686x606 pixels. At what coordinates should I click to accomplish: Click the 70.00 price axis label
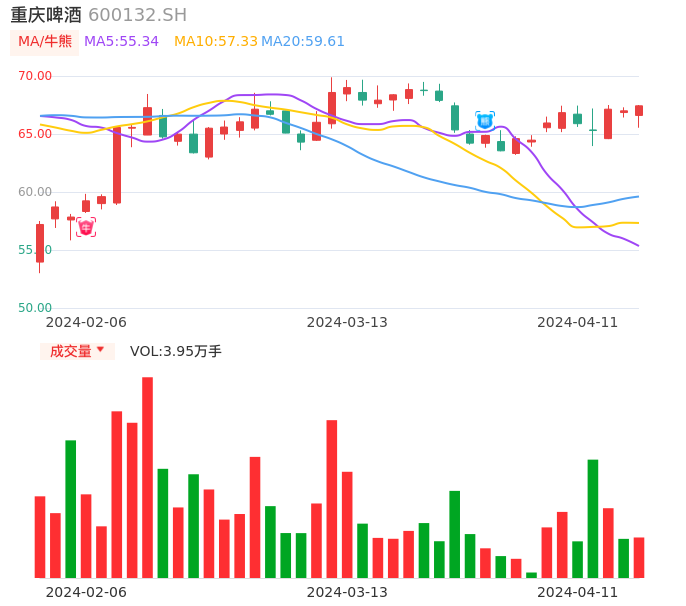35,76
